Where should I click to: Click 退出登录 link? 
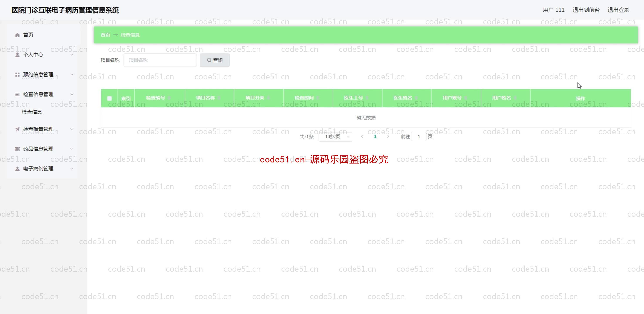(618, 10)
